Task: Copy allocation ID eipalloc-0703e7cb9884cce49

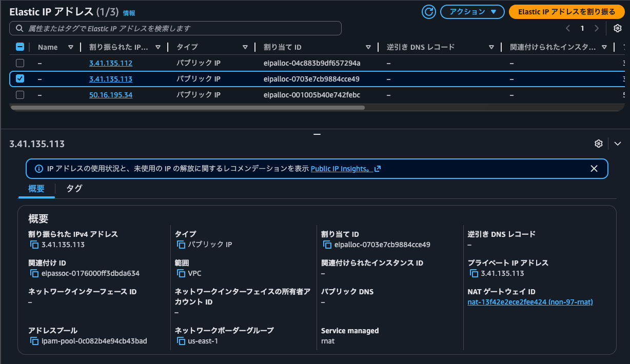Action: pos(328,245)
